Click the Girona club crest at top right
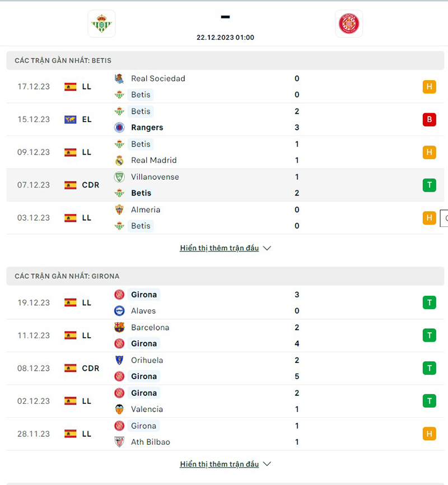448x485 pixels. click(349, 24)
